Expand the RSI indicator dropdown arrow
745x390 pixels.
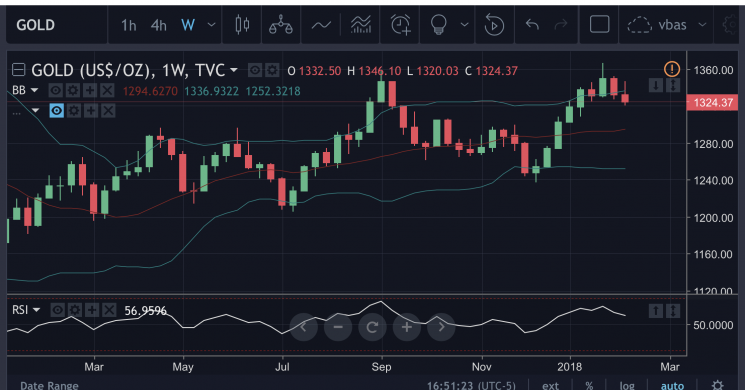[x=36, y=310]
